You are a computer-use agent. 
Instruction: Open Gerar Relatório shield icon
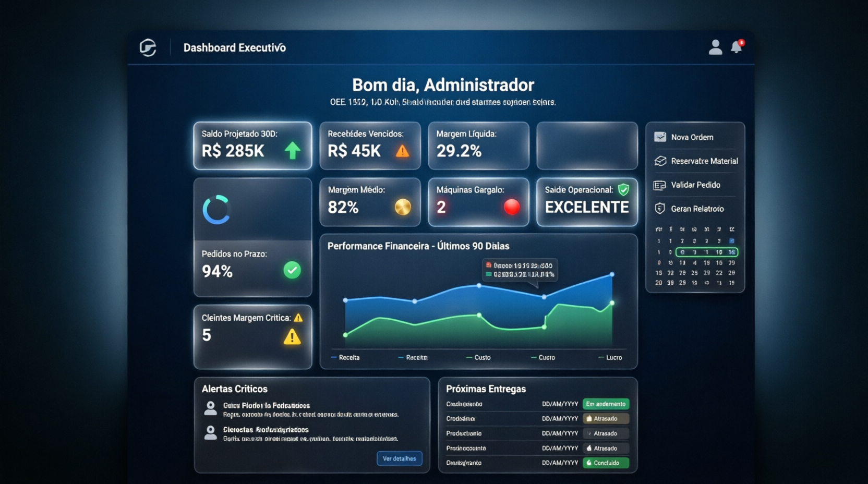click(659, 209)
